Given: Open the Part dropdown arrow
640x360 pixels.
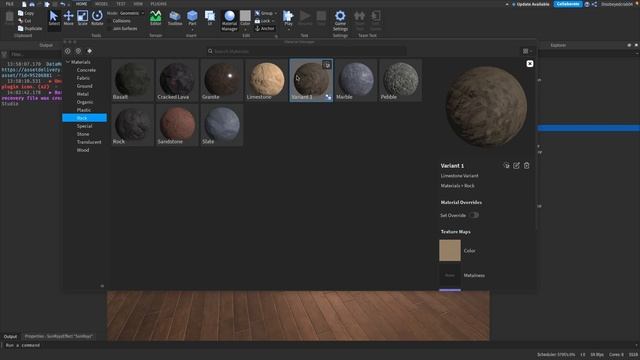Looking at the screenshot, I should [192, 29].
